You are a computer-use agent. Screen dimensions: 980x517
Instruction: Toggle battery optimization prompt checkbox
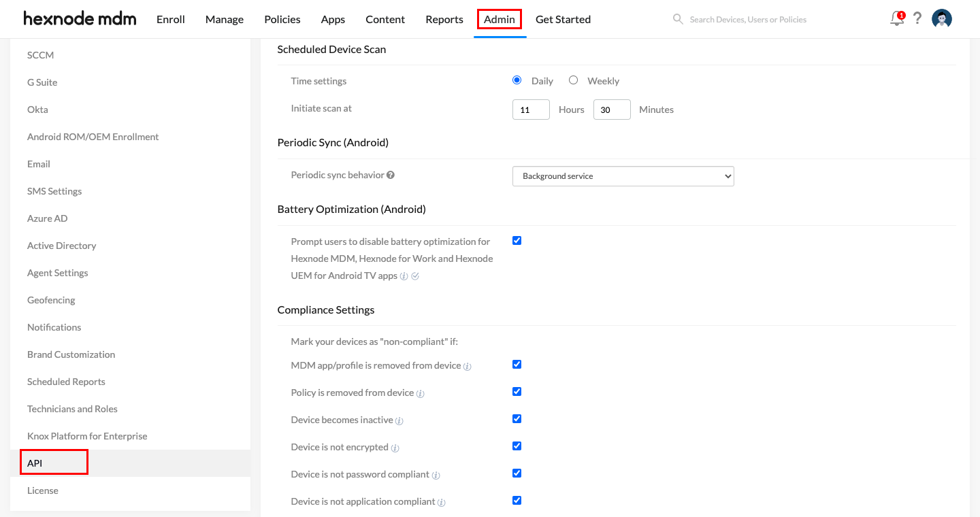click(x=517, y=241)
